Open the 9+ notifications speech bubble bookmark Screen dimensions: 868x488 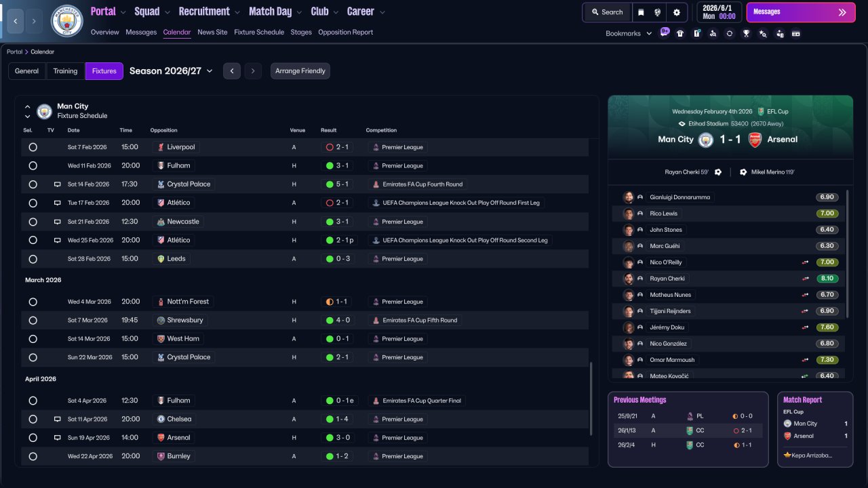pyautogui.click(x=665, y=33)
